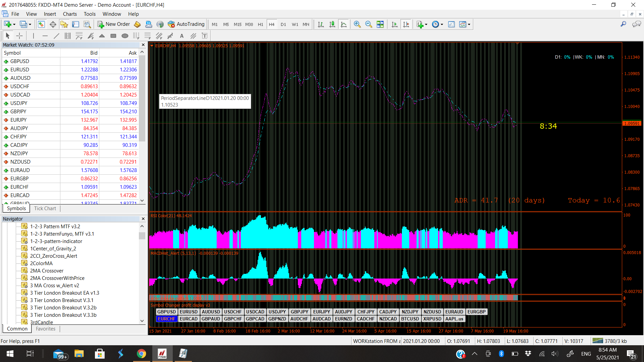Open the Strategy Tester icon

pyautogui.click(x=87, y=24)
